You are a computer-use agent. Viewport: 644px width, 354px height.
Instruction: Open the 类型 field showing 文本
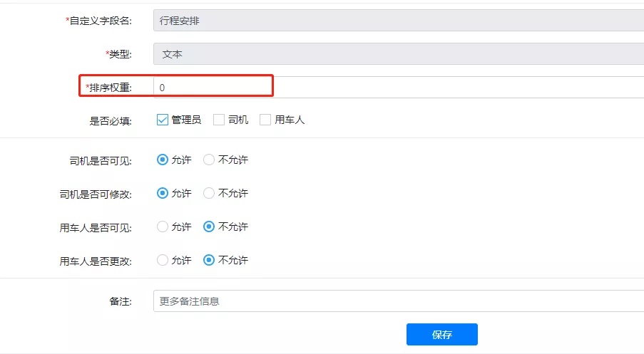[x=399, y=53]
